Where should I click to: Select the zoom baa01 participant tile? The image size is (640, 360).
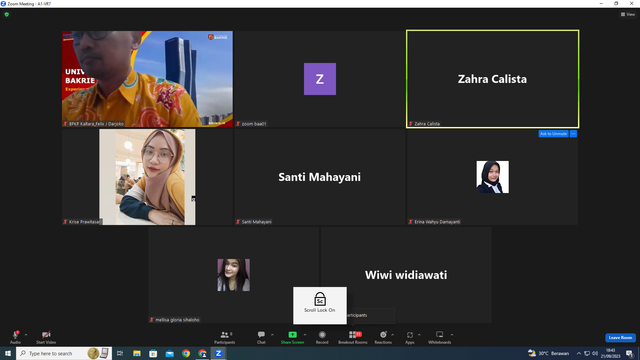pos(320,79)
